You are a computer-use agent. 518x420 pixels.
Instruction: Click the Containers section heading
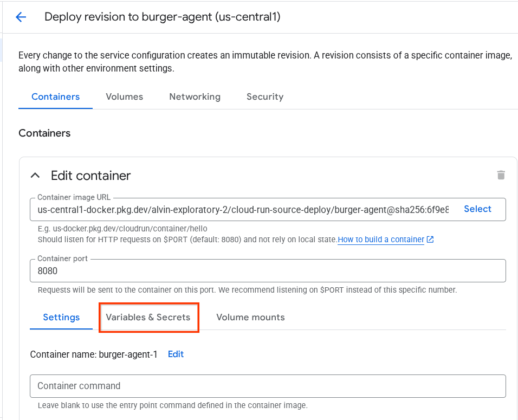click(x=44, y=133)
